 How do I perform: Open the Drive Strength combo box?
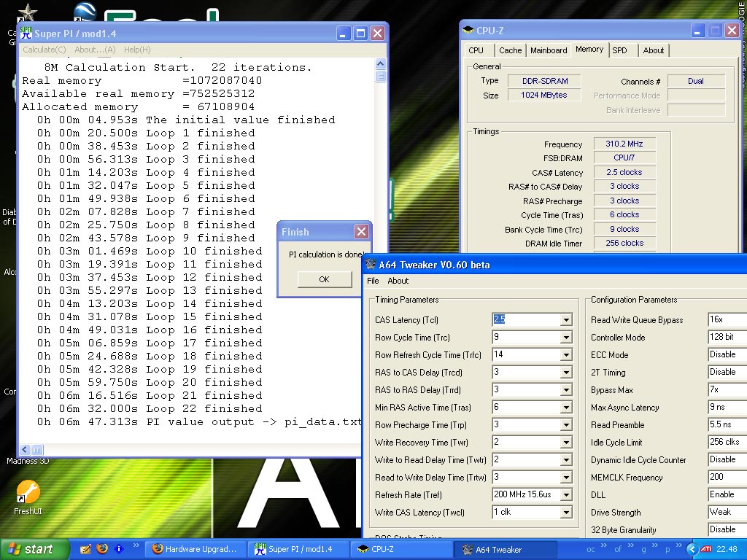click(x=727, y=512)
